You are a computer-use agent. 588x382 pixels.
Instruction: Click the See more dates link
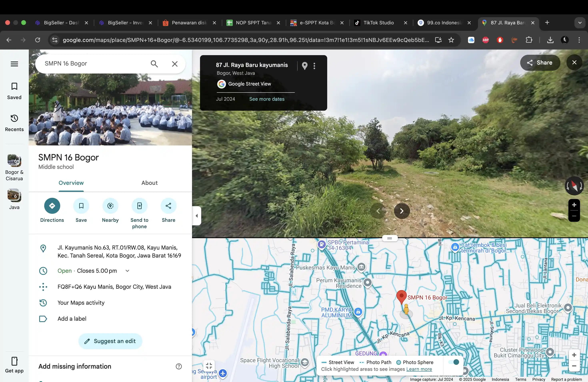pyautogui.click(x=267, y=99)
